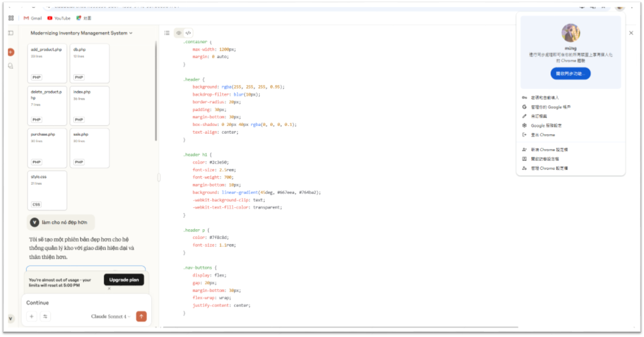Click the plus attachment button in chat input

32,316
